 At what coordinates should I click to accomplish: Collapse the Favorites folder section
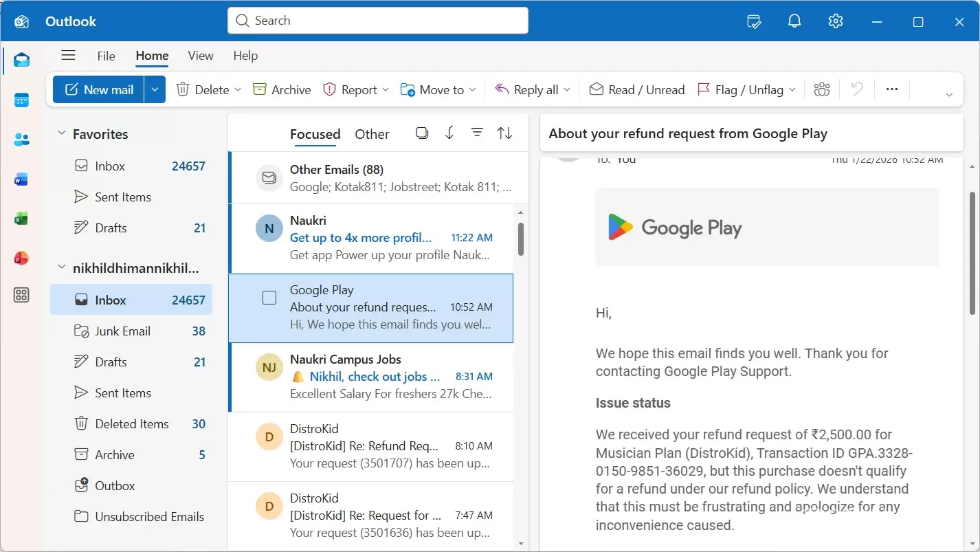pos(62,133)
